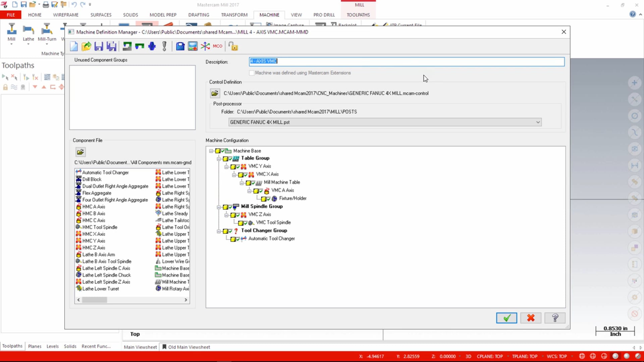644x362 pixels.
Task: Open the Component File browse folder icon
Action: point(80,152)
